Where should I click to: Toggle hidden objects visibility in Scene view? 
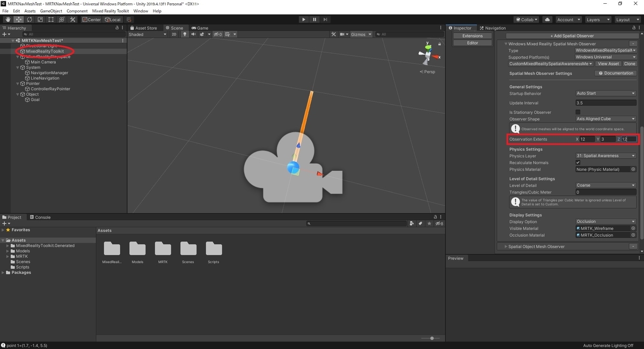(218, 34)
